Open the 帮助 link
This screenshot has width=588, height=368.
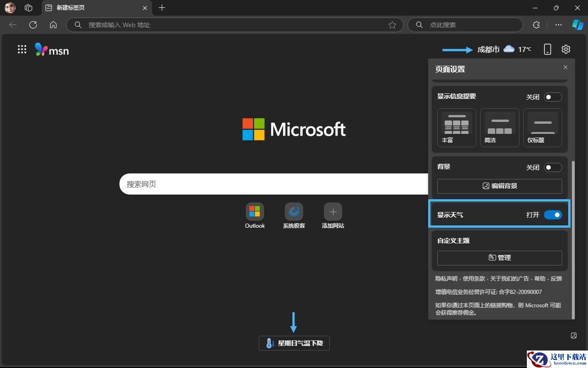pos(540,279)
